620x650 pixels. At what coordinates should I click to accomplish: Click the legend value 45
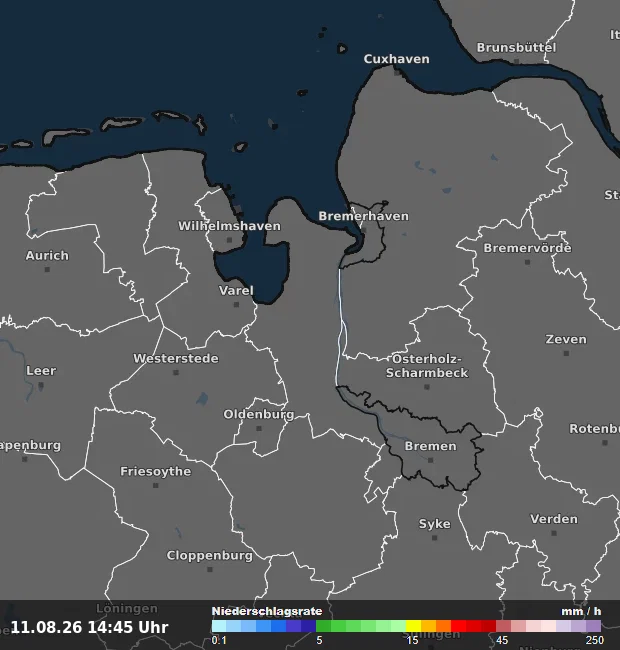coord(502,640)
